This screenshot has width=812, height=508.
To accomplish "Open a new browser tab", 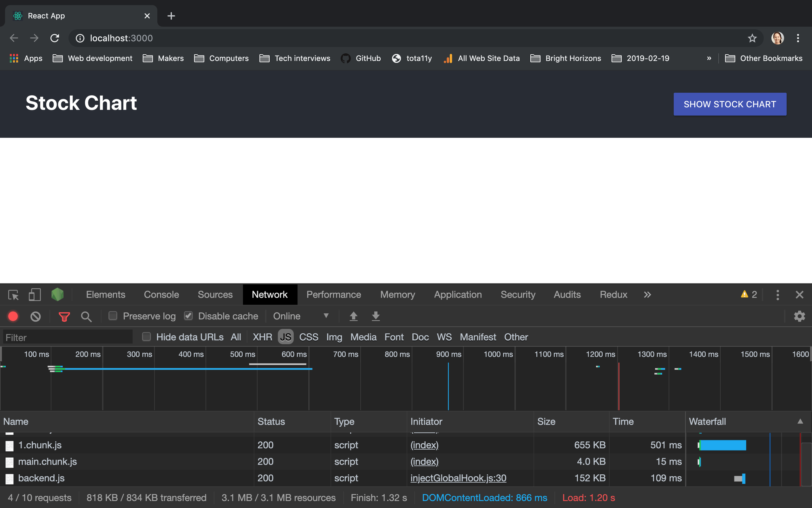I will point(171,16).
